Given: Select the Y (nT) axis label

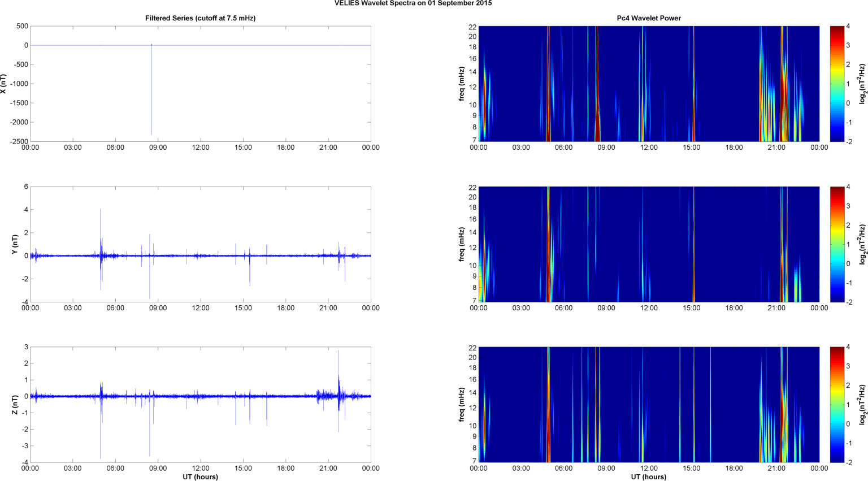Looking at the screenshot, I should [15, 244].
